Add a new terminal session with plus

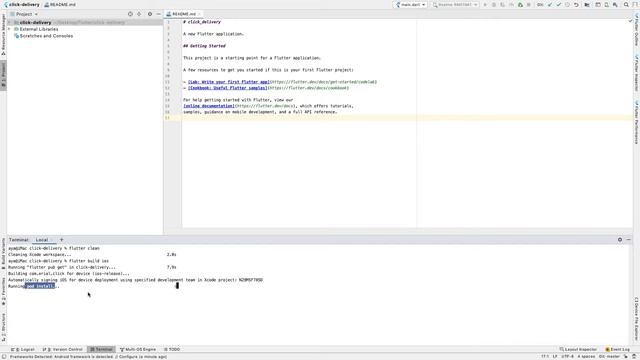[62, 240]
